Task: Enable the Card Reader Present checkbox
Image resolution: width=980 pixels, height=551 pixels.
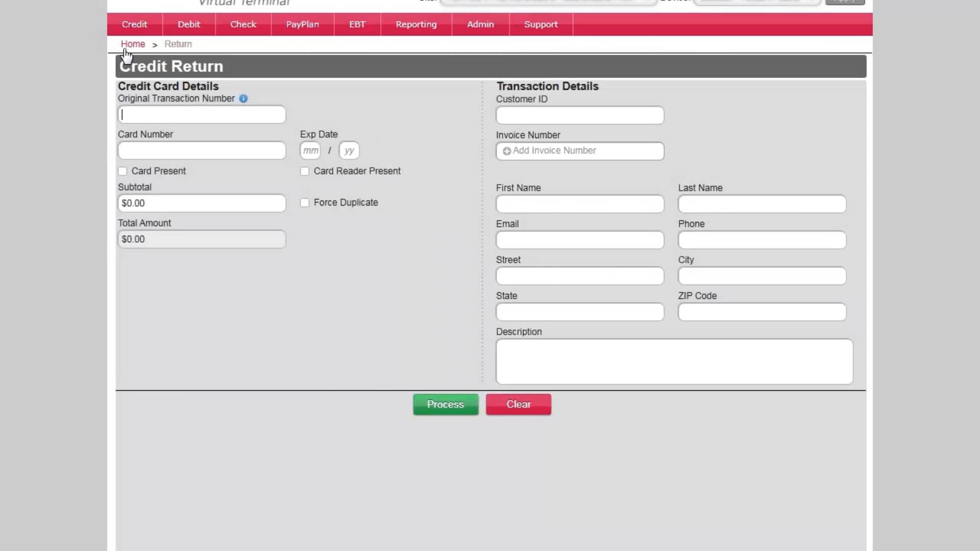Action: tap(305, 171)
